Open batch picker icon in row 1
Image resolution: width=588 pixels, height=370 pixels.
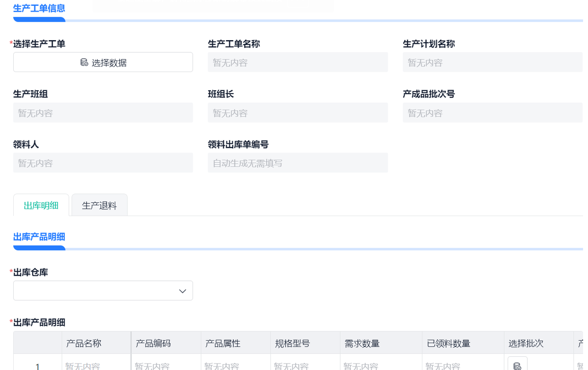tap(517, 365)
